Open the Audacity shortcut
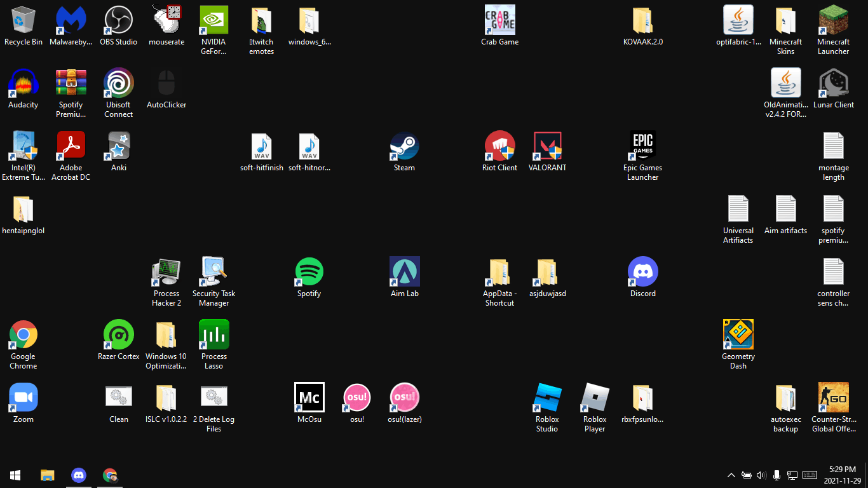Viewport: 868px width, 488px height. point(24,83)
